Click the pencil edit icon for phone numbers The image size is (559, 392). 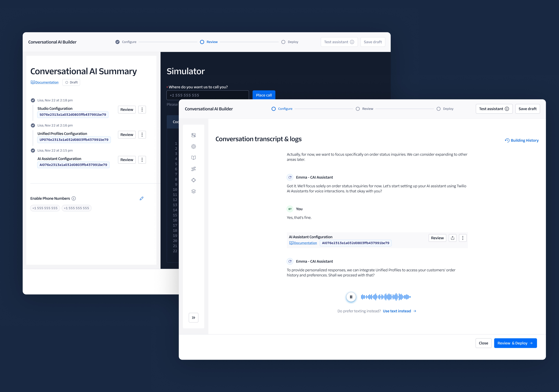pyautogui.click(x=141, y=198)
